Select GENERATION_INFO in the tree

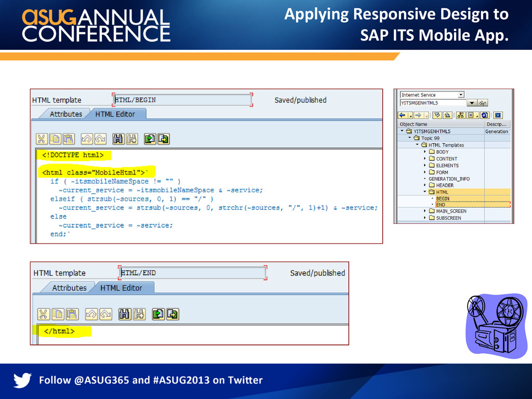449,179
